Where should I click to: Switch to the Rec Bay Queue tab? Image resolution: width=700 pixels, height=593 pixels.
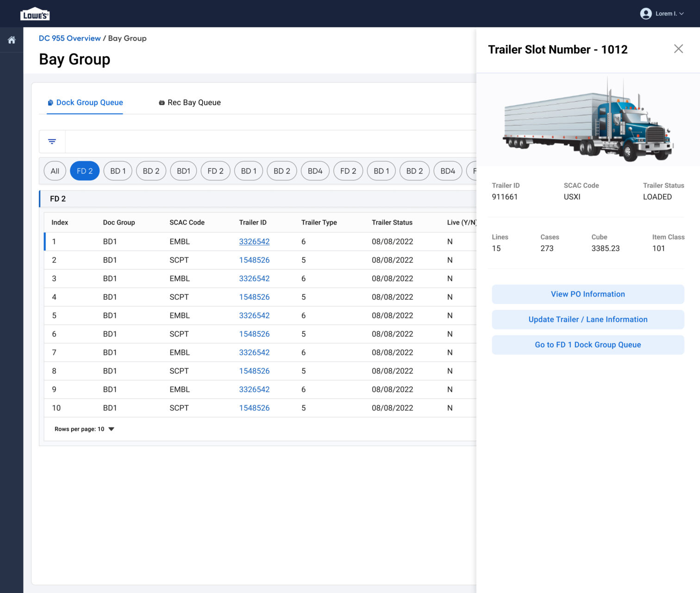click(190, 102)
